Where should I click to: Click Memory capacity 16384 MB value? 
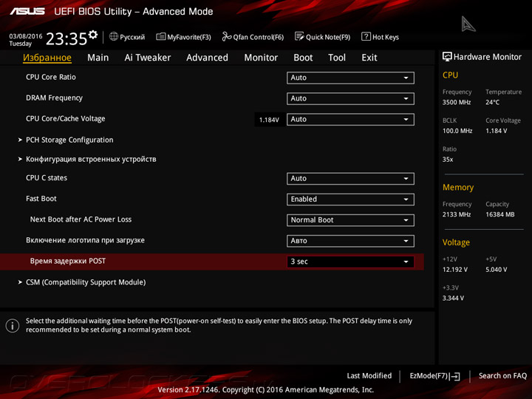tap(500, 214)
